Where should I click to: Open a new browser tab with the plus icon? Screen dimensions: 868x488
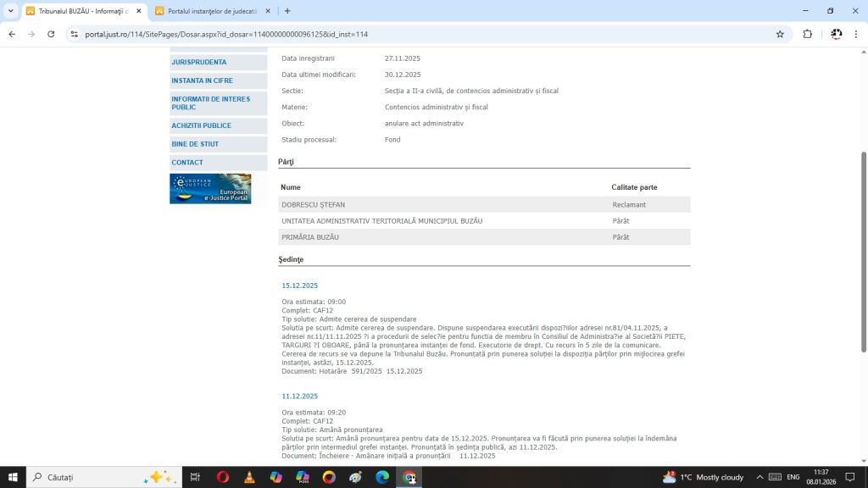pyautogui.click(x=287, y=11)
